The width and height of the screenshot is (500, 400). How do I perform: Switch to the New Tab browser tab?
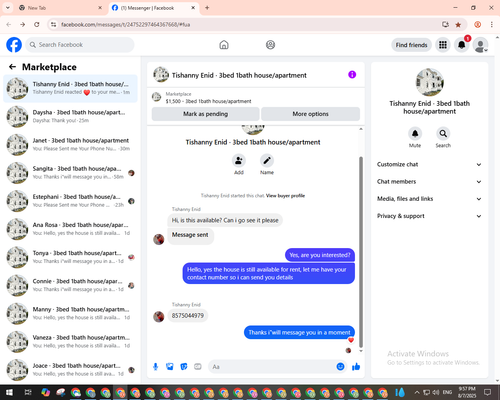tap(60, 8)
